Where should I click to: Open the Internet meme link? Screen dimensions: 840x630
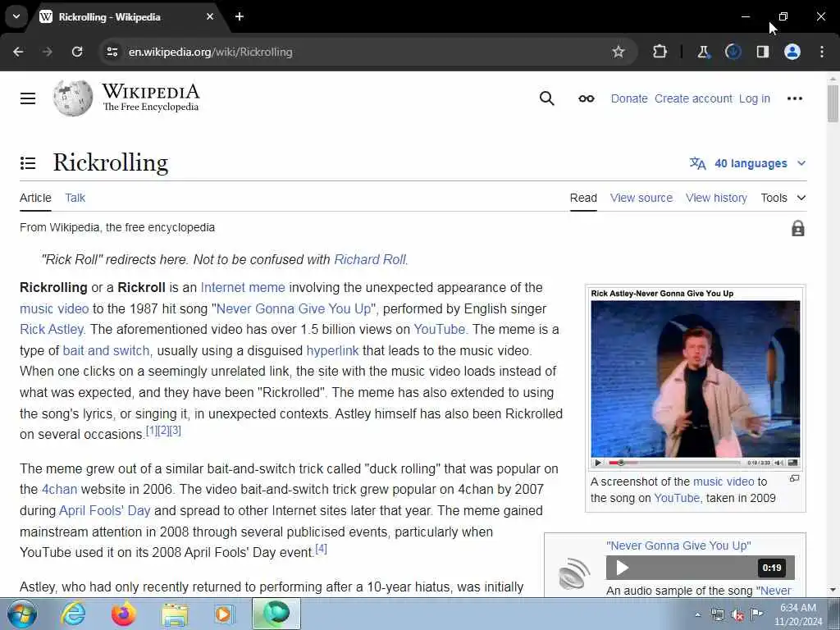[243, 288]
